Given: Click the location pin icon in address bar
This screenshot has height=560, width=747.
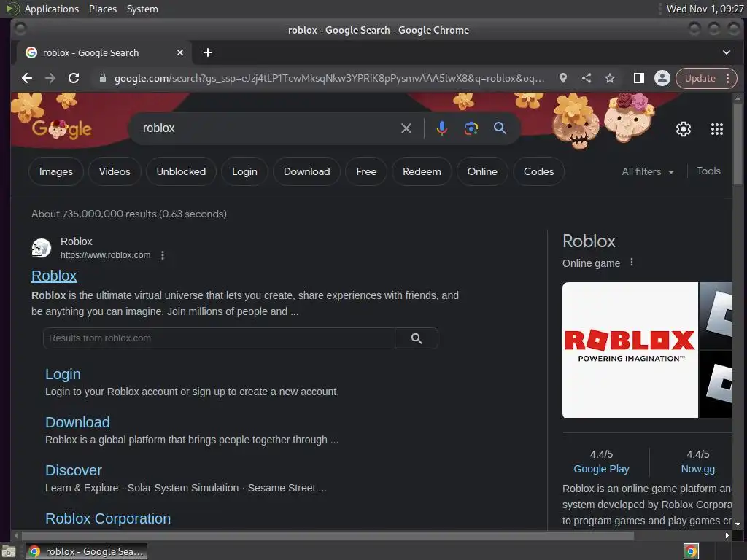Looking at the screenshot, I should click(563, 78).
